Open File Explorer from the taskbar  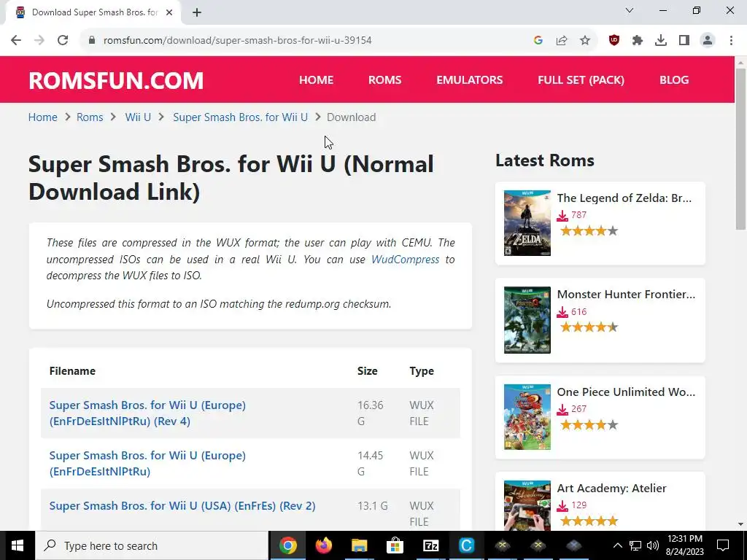click(359, 545)
